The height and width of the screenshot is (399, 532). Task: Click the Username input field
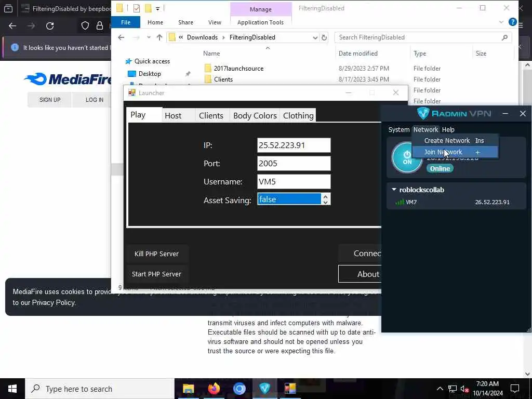click(x=294, y=181)
